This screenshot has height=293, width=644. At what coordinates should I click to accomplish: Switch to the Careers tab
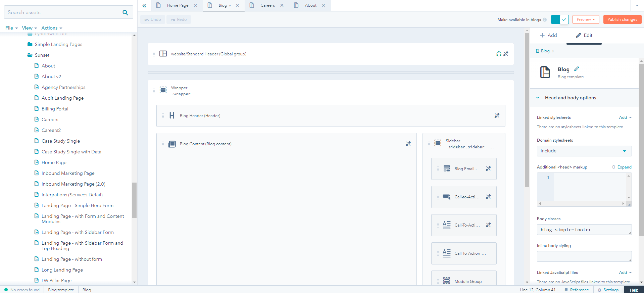[267, 5]
